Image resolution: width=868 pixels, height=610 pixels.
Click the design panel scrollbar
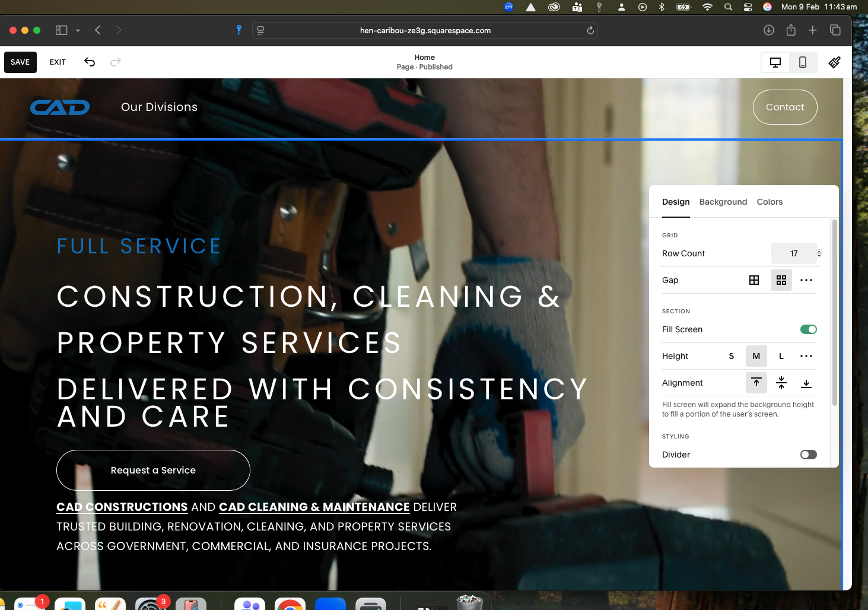point(835,313)
